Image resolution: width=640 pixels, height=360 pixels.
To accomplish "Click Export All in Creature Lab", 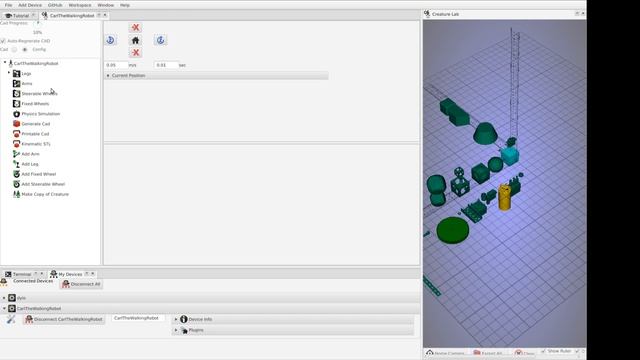I will pos(488,353).
